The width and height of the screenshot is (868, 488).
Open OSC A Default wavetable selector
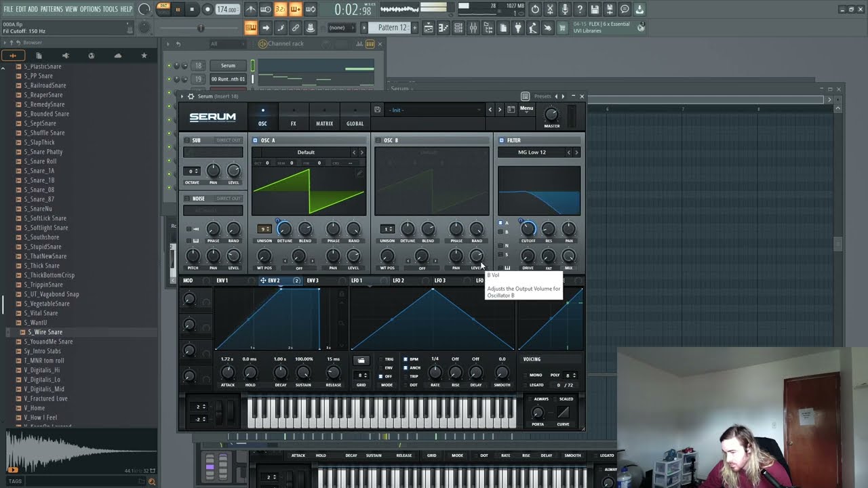[306, 152]
